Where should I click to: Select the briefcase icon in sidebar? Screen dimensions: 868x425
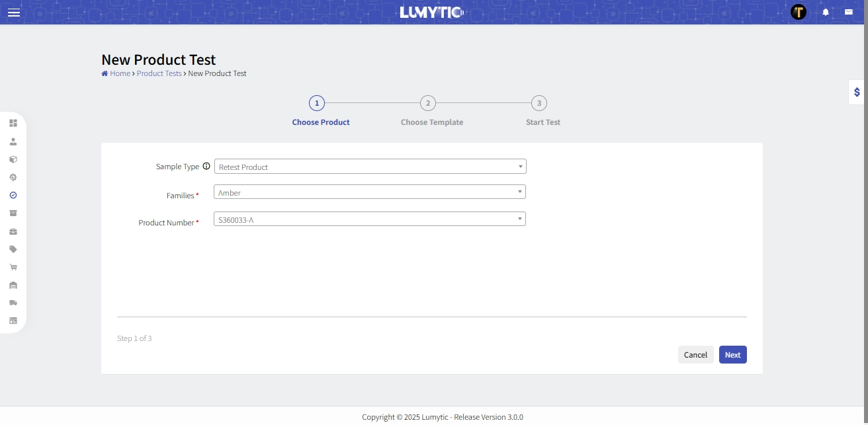click(13, 231)
